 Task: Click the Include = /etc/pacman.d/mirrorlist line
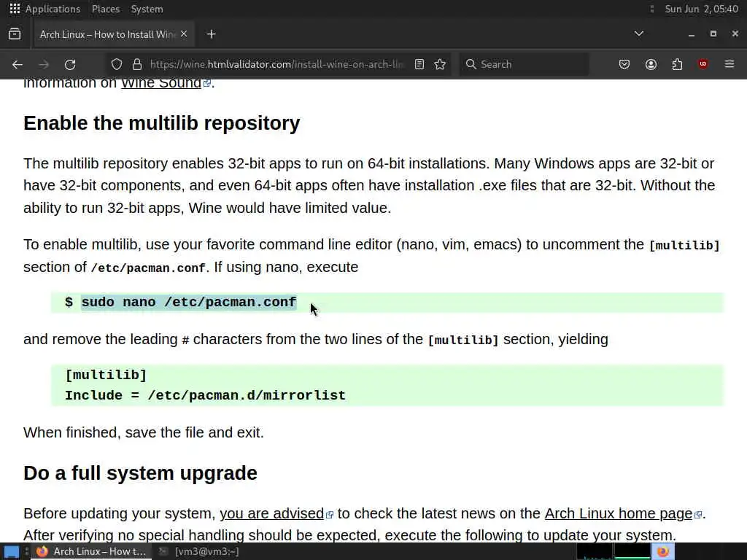coord(205,395)
